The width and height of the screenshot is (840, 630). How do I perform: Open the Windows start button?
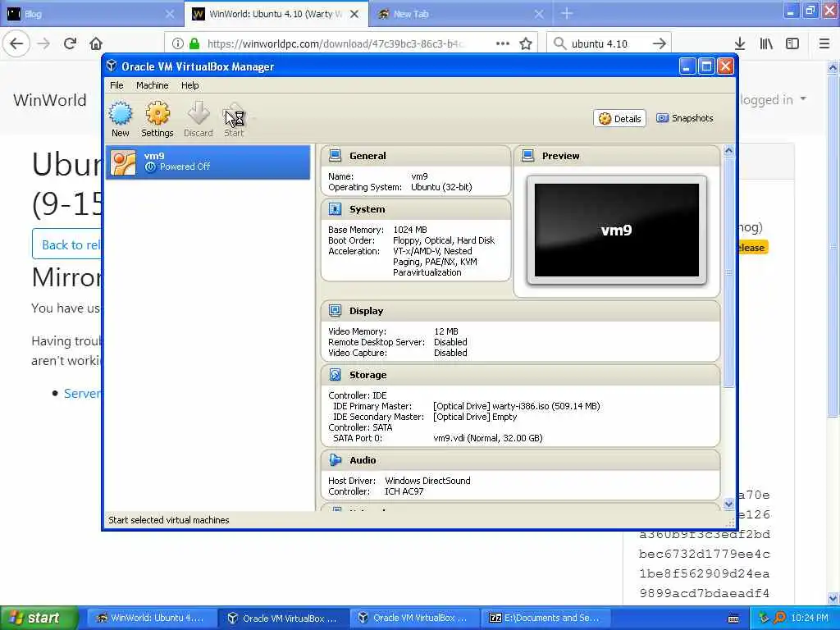[x=39, y=618]
